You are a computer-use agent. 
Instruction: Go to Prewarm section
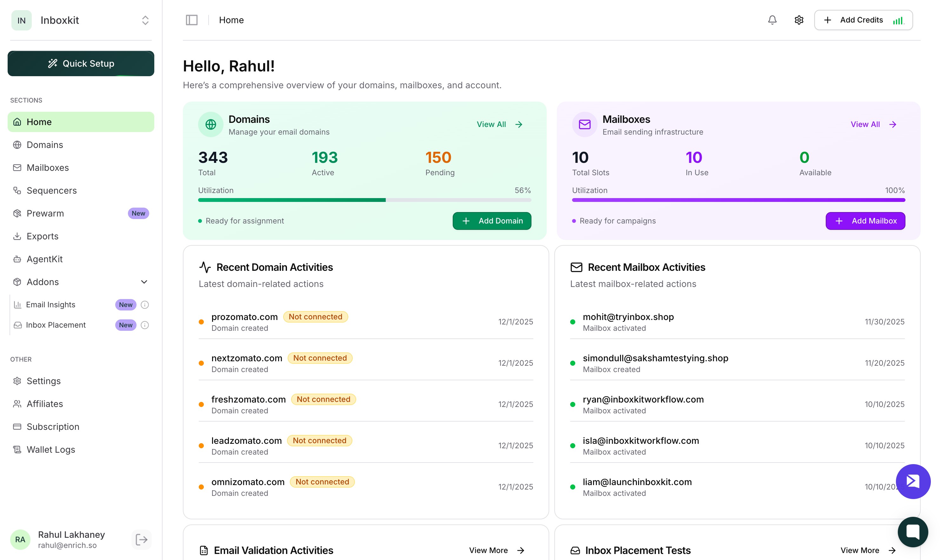click(45, 213)
